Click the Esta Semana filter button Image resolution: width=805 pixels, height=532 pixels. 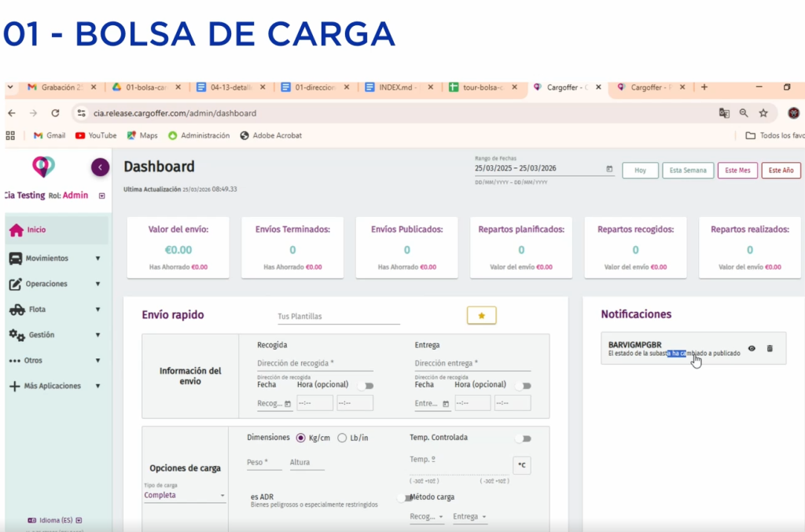[x=688, y=171]
